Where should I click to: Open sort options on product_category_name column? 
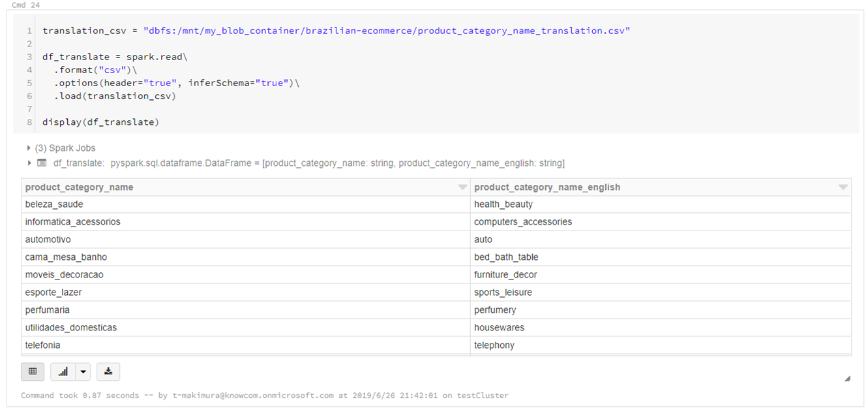[462, 187]
